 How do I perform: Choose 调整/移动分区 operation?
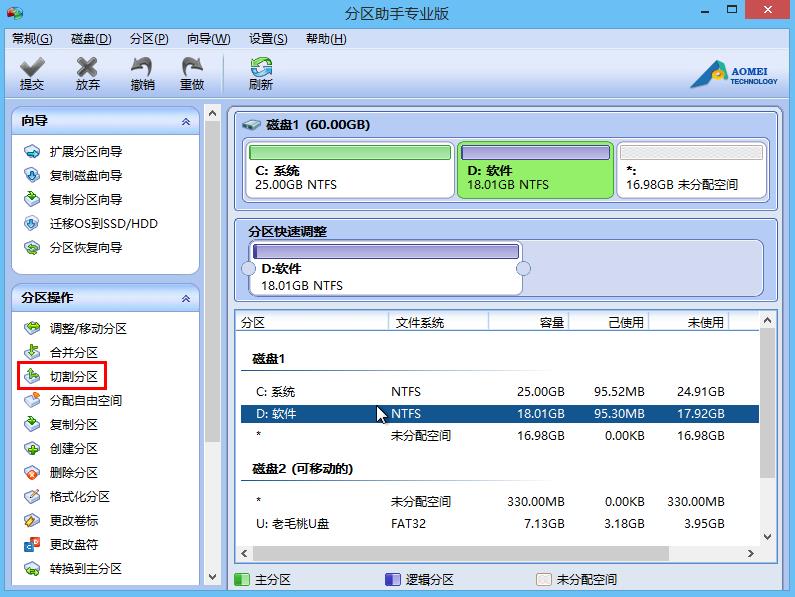[76, 328]
